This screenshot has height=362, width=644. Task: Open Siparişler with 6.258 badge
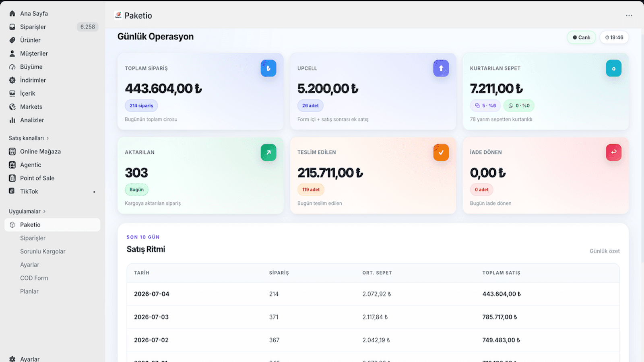52,27
